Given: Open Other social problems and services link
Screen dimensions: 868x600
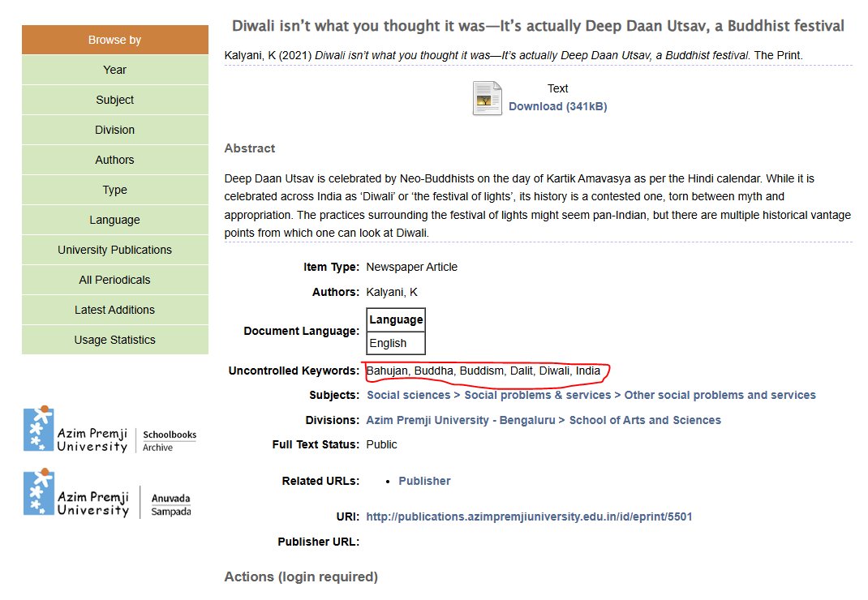Looking at the screenshot, I should 720,395.
